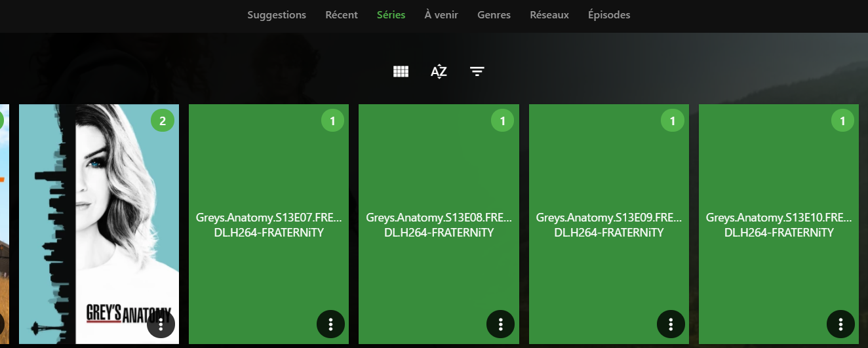Click the unwatched badge on S13E09 card
This screenshot has width=868, height=348.
point(673,121)
